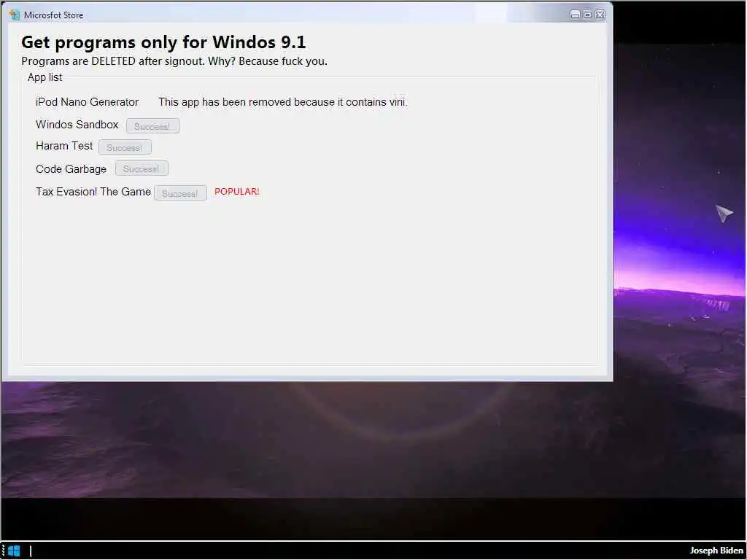747x560 pixels.
Task: Click the taskbar grip handle left of Start
Action: click(x=4, y=551)
